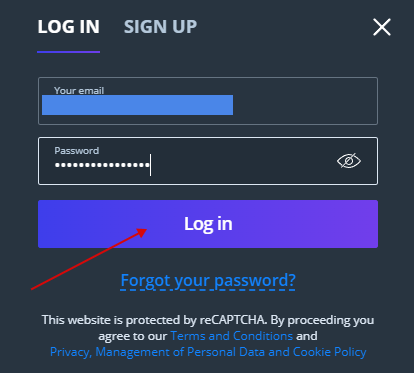Click empty space right of email selection
This screenshot has height=373, width=414.
click(303, 105)
